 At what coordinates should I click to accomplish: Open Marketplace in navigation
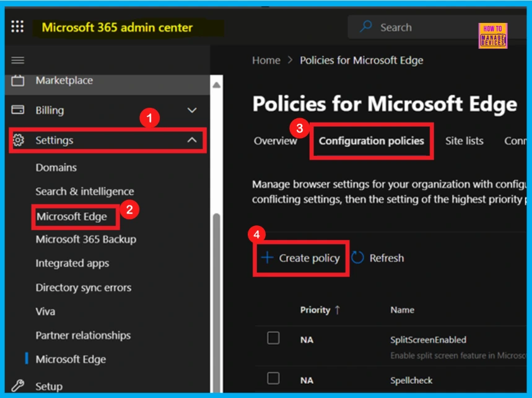pos(64,80)
